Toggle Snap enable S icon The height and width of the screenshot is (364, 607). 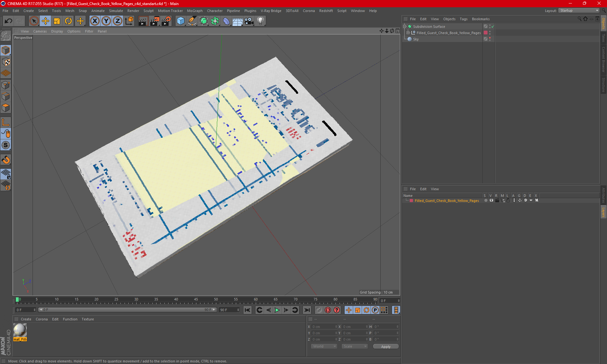click(6, 145)
